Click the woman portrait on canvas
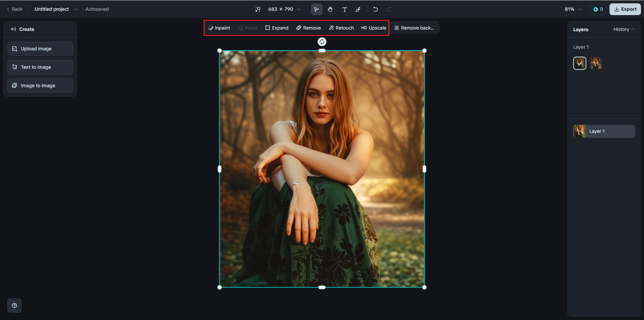Screen dimensions: 644x320 click(x=322, y=169)
